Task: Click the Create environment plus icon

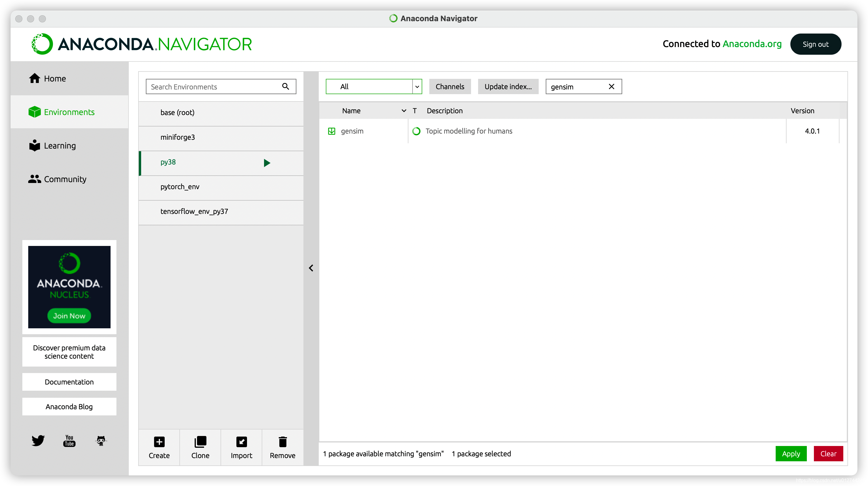Action: point(159,442)
